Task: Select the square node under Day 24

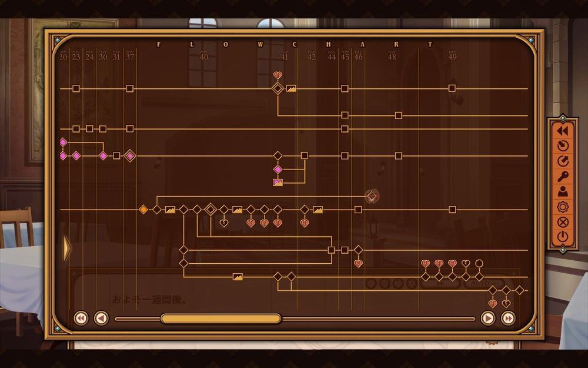Action: click(89, 129)
